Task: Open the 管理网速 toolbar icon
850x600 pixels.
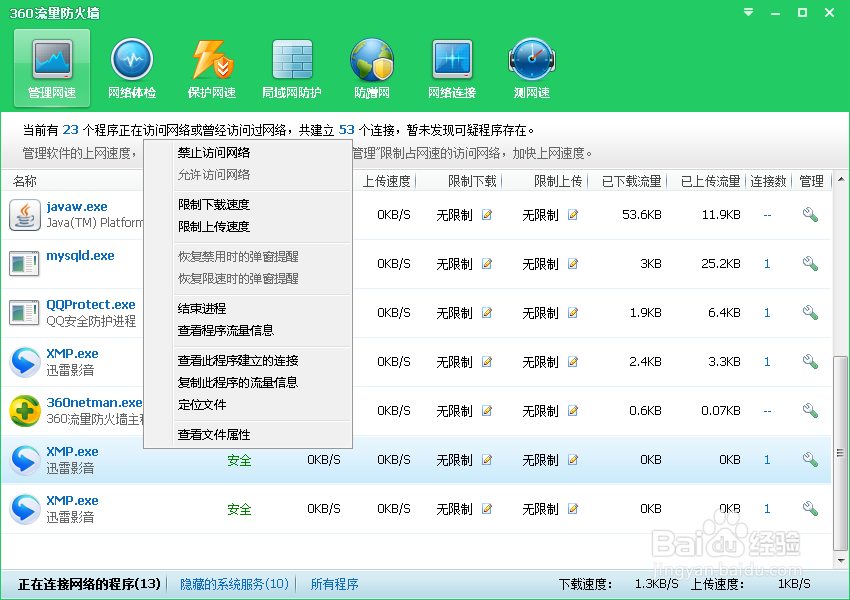Action: click(52, 68)
